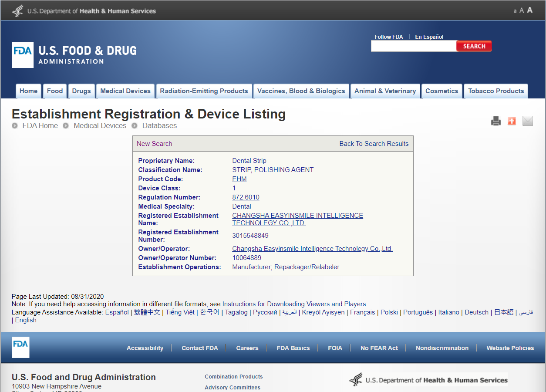
Task: Open Instructions for Downloading Viewers and Players
Action: click(x=295, y=304)
